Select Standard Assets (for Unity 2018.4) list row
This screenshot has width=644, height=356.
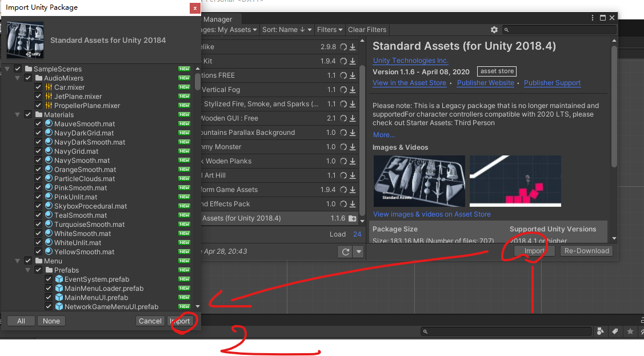click(x=279, y=218)
